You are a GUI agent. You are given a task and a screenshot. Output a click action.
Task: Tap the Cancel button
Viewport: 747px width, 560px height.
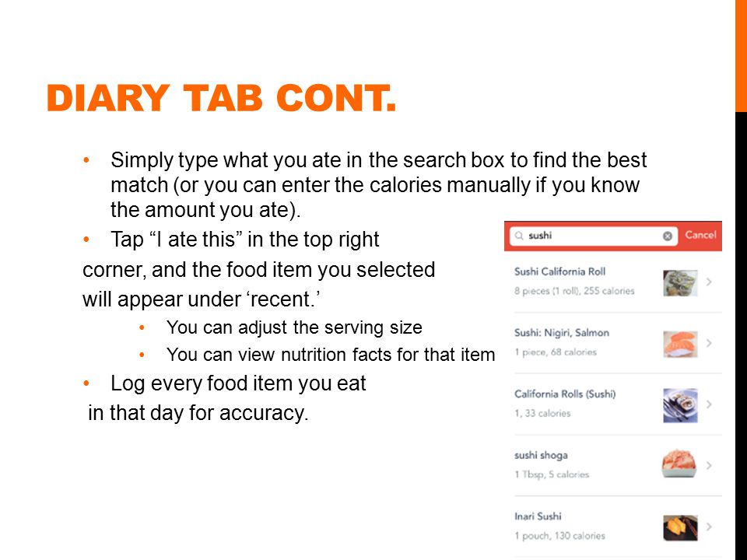click(x=700, y=235)
